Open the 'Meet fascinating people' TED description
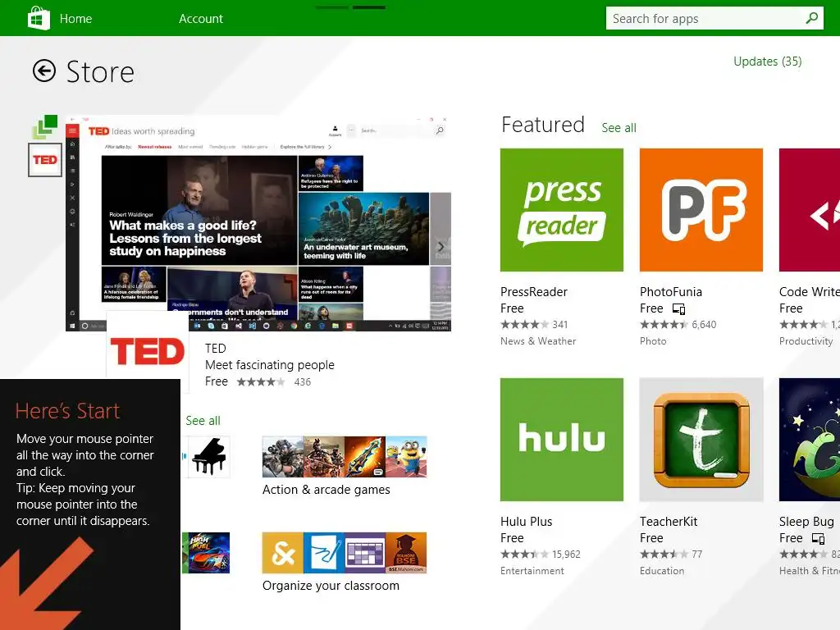The width and height of the screenshot is (840, 630). tap(269, 365)
